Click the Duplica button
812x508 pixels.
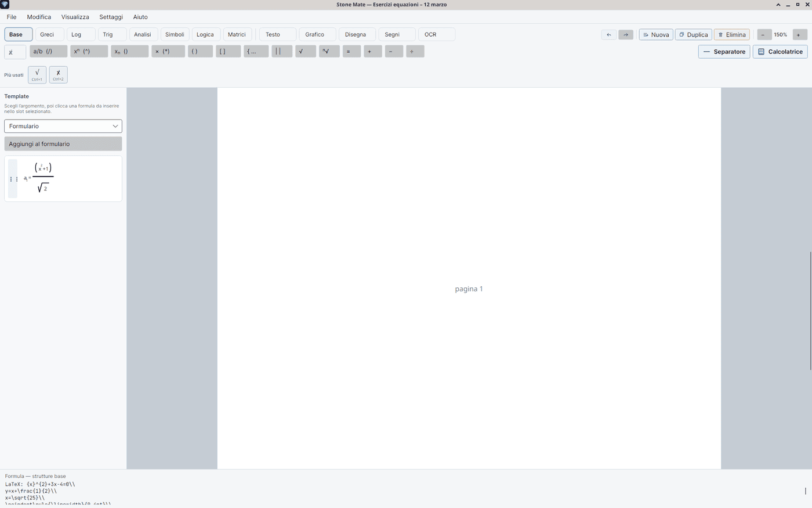point(694,35)
